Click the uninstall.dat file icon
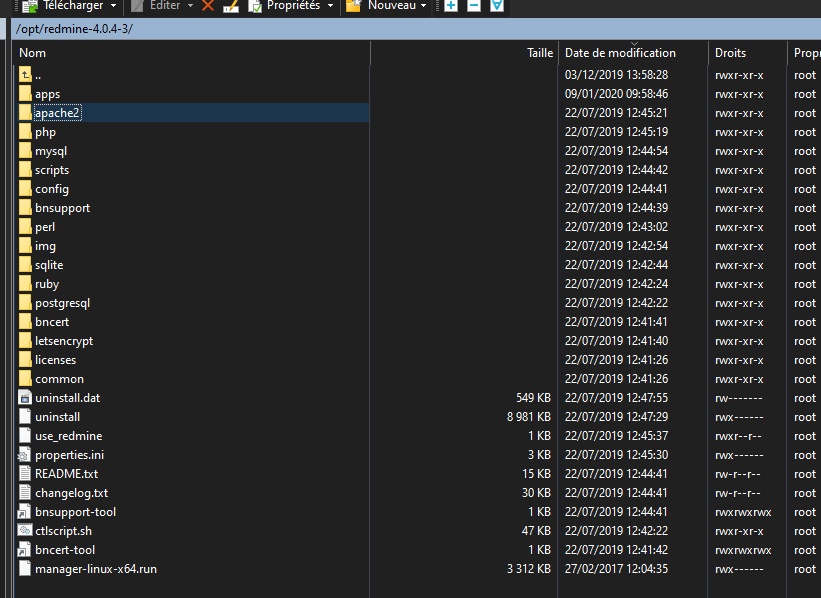The image size is (821, 598). [25, 397]
